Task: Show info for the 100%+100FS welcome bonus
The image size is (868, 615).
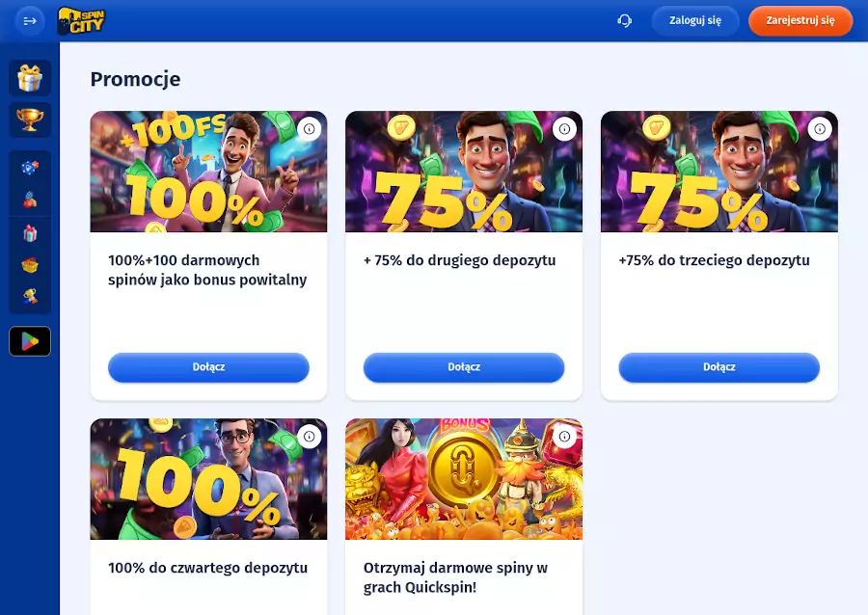Action: click(x=309, y=129)
